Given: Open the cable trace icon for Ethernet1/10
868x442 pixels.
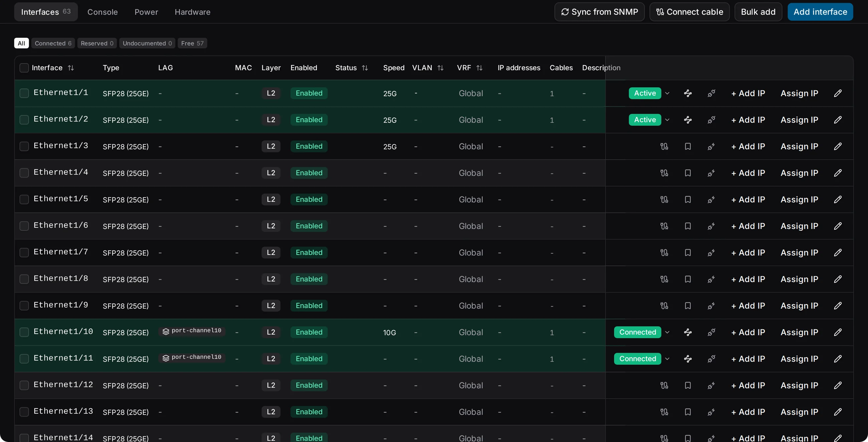Looking at the screenshot, I should pyautogui.click(x=688, y=332).
